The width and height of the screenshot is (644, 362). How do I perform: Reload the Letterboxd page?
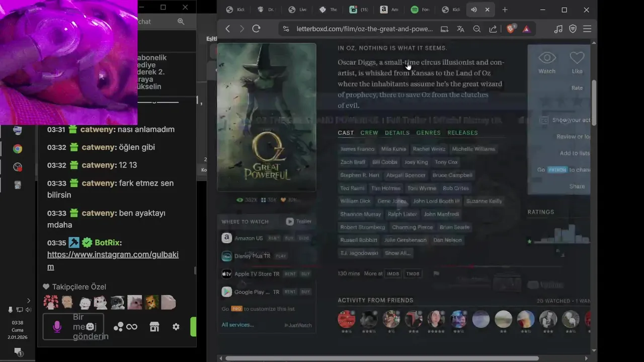256,29
